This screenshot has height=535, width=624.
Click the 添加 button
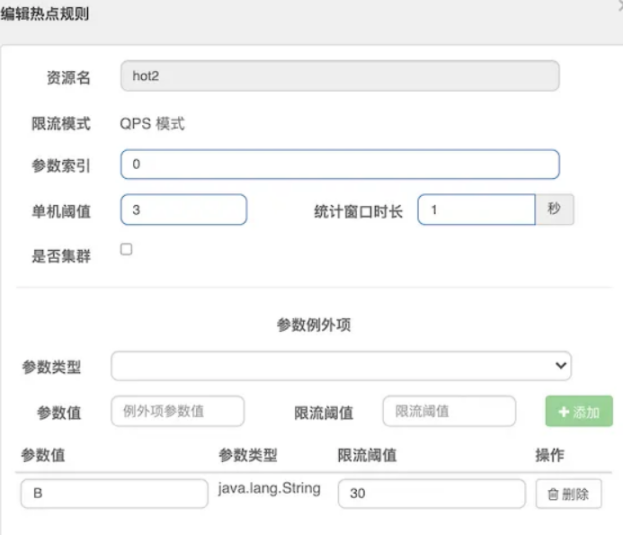(x=579, y=411)
